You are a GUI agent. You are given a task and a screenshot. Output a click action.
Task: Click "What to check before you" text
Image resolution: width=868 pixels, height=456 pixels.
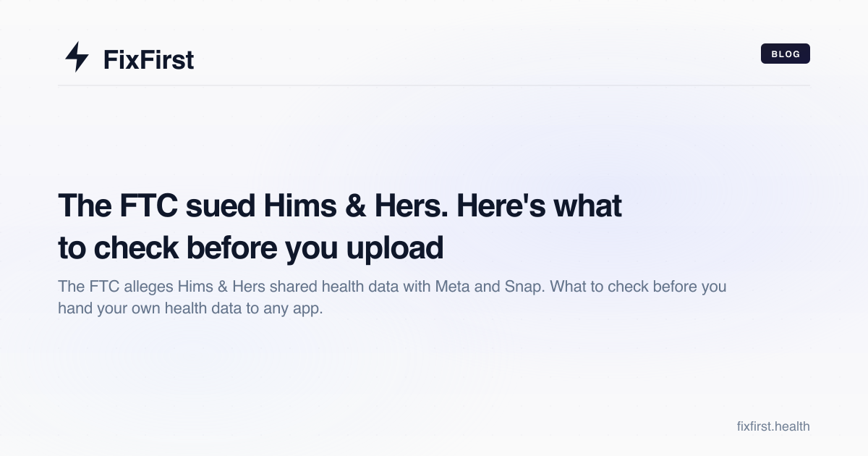pos(639,287)
